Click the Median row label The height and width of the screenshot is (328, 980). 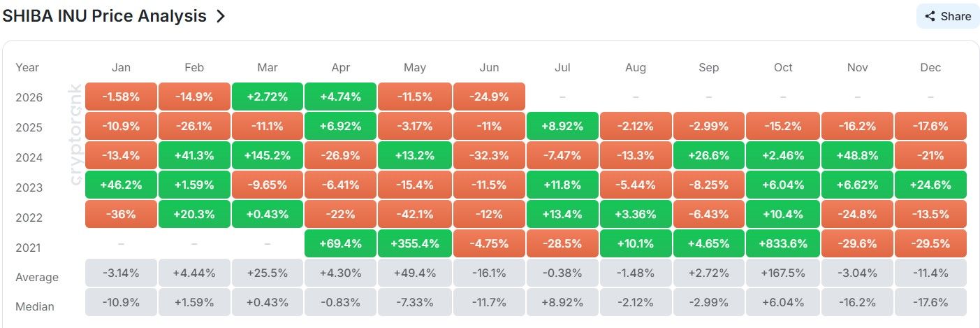click(x=34, y=306)
